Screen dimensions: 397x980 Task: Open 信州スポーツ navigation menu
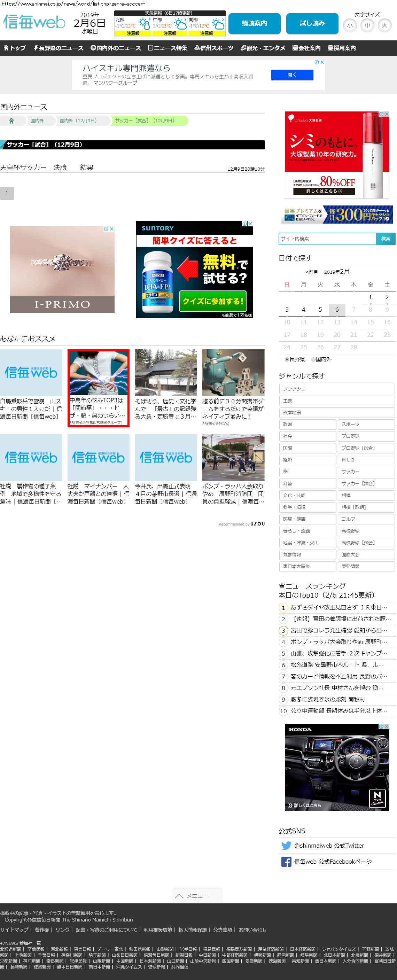(213, 48)
